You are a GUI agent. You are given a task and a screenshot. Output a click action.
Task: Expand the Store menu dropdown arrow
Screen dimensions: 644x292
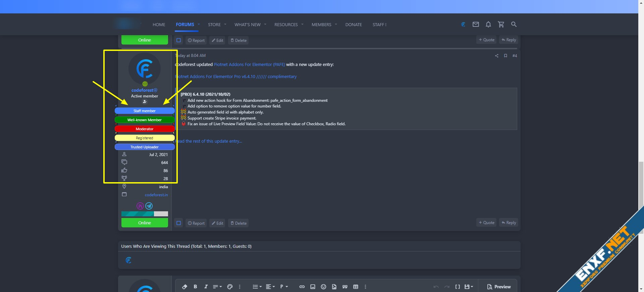pyautogui.click(x=225, y=24)
